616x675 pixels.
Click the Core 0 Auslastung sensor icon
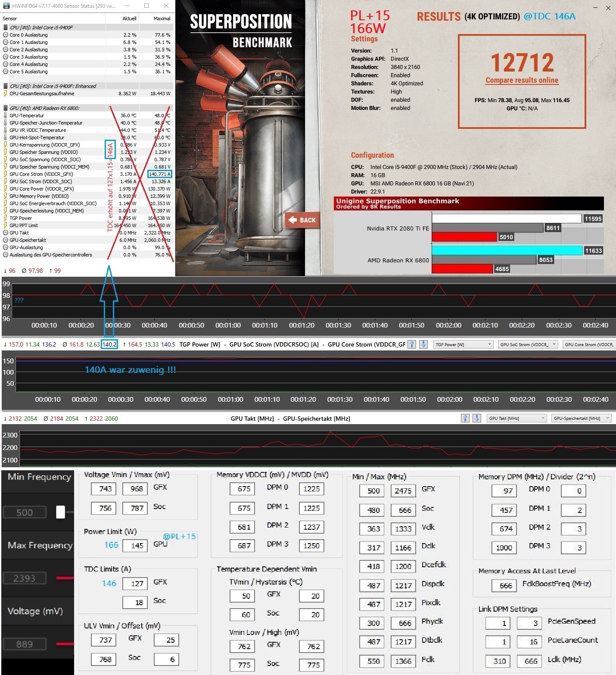click(6, 35)
